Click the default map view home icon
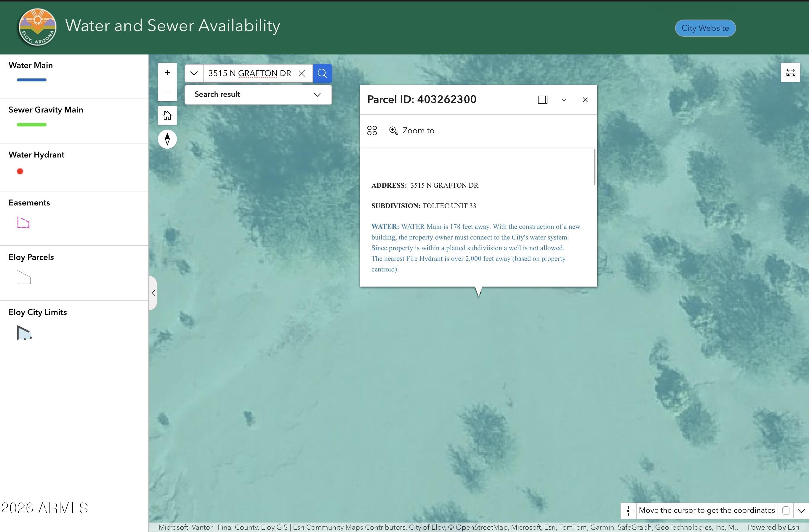Screen dimensions: 809x532 pos(167,115)
